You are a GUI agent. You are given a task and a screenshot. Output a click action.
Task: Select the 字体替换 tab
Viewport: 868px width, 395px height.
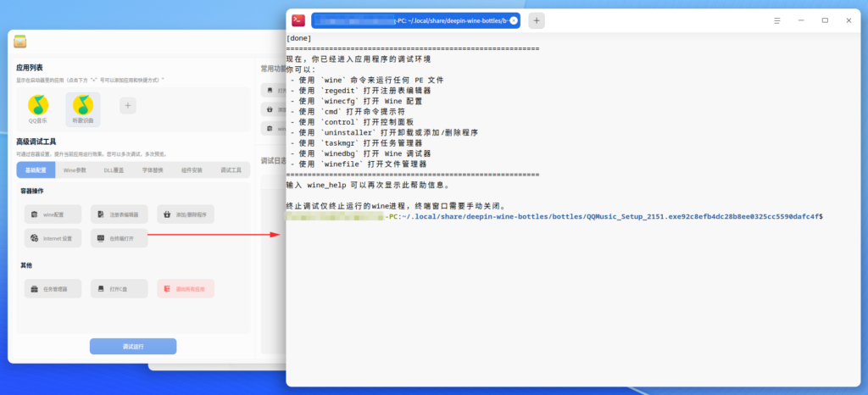tap(153, 170)
